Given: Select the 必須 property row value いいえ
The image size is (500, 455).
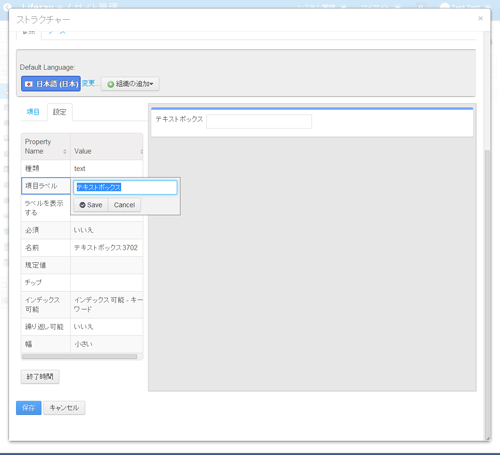Looking at the screenshot, I should point(107,230).
